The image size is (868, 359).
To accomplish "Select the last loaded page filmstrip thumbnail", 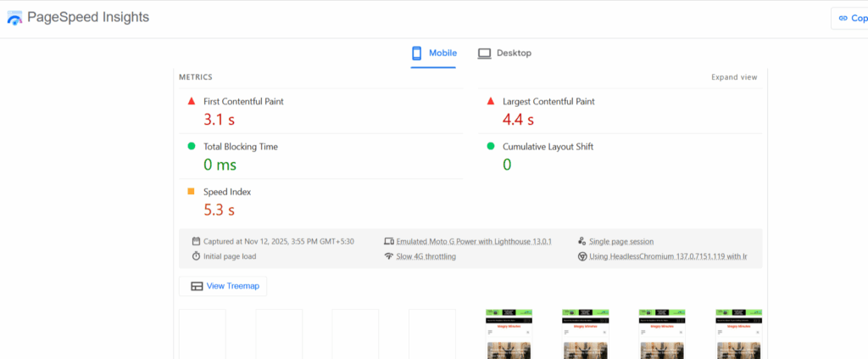I will click(x=738, y=334).
